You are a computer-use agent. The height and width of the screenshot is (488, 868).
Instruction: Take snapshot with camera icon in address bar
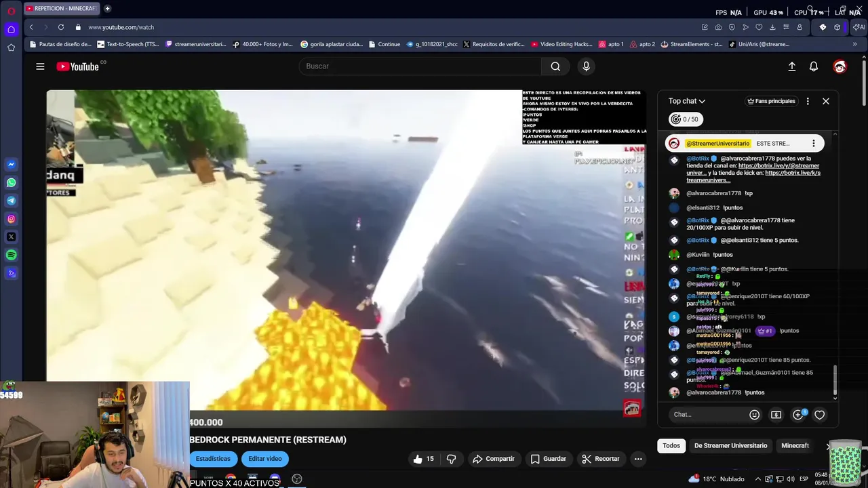[x=718, y=27]
